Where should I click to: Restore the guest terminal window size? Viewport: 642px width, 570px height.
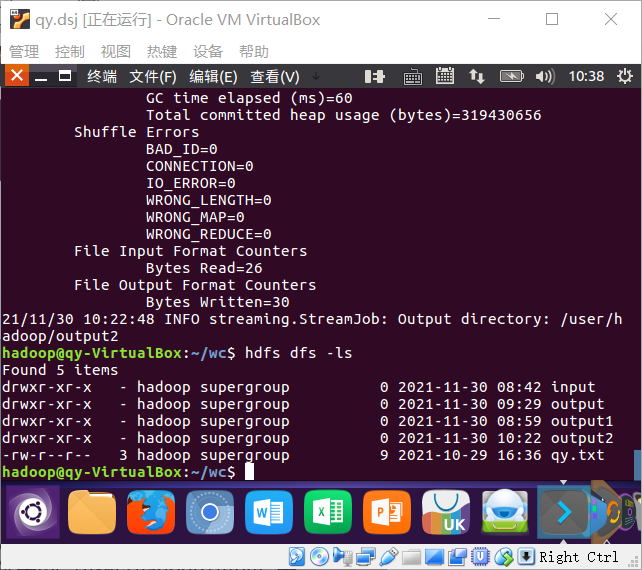pos(65,76)
